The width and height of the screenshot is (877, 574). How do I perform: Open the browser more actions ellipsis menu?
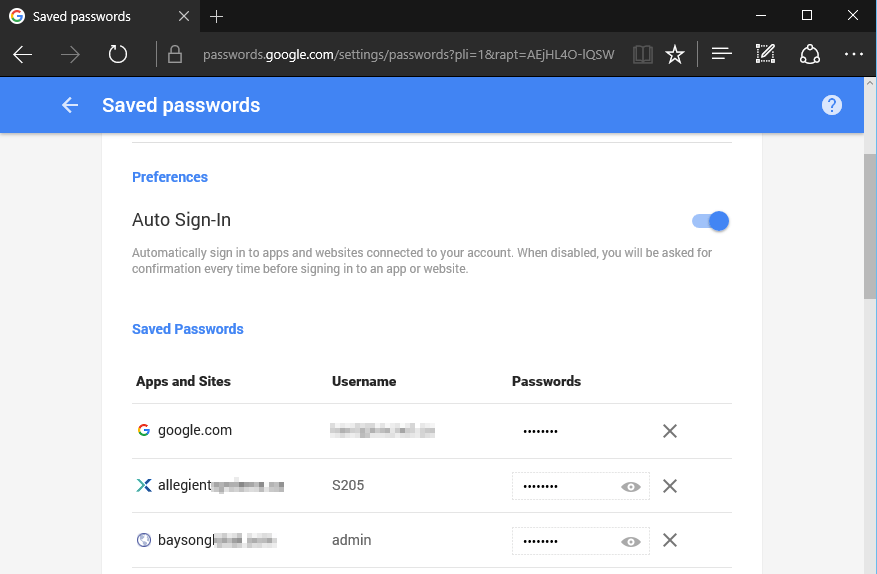tap(853, 54)
